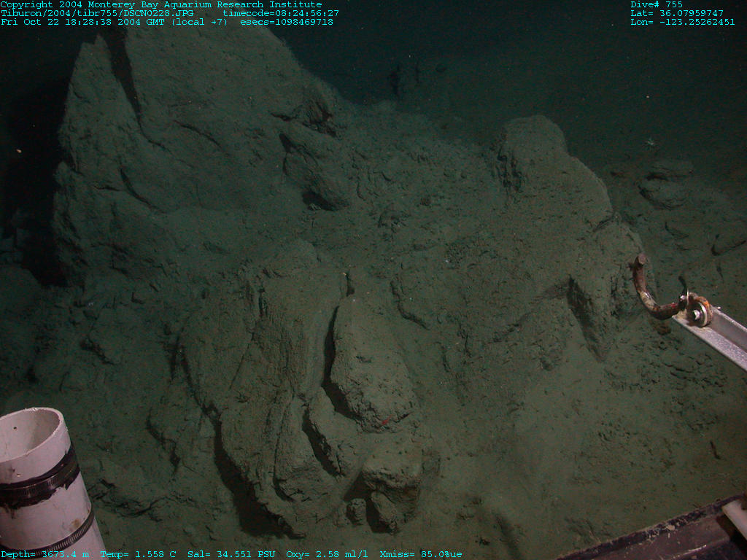Select the esecs=1098469718 value
Viewport: 747px width, 560px height.
287,22
